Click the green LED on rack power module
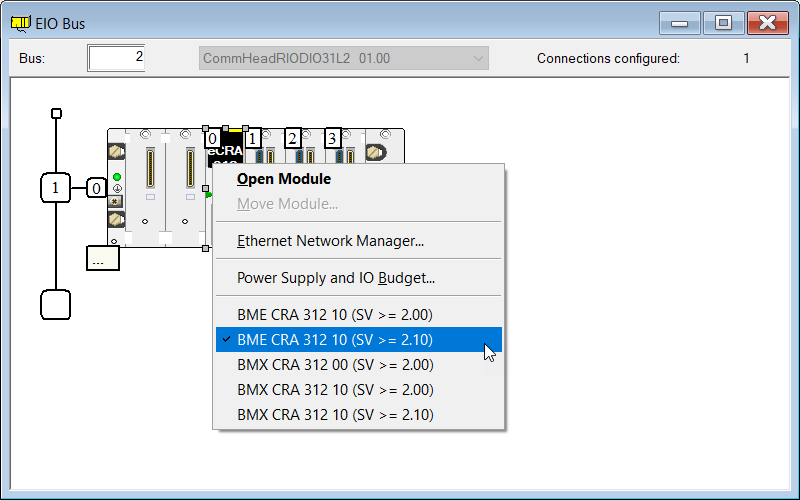Screen dimensions: 800x500 117,177
